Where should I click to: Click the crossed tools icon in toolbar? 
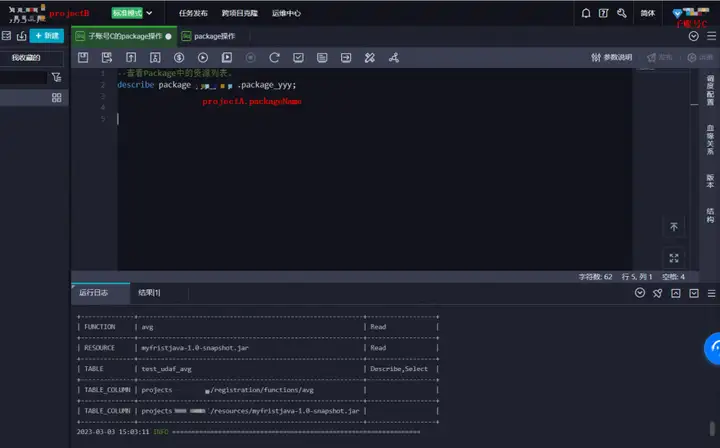coord(370,57)
